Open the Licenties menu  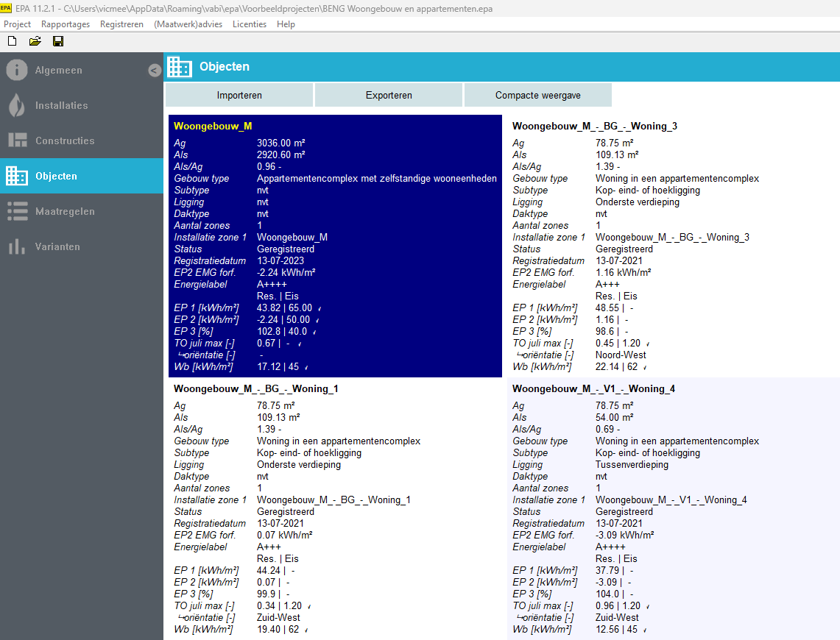(x=250, y=24)
